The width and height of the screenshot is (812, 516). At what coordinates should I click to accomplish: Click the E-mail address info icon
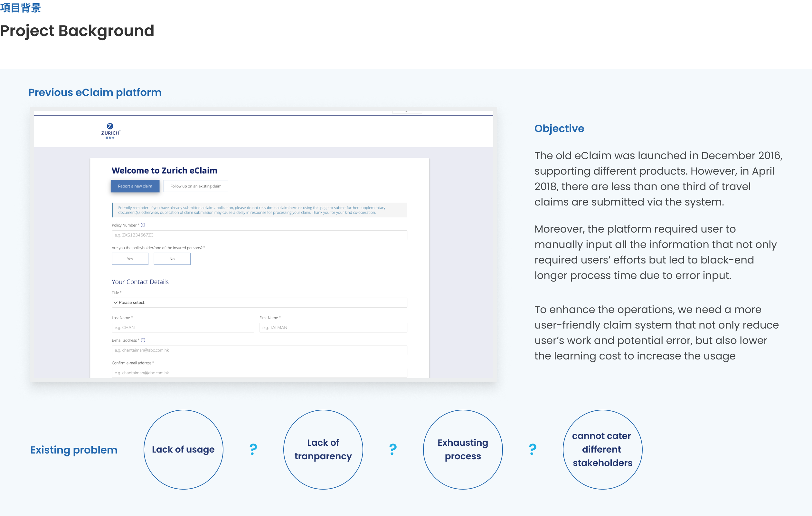point(143,340)
